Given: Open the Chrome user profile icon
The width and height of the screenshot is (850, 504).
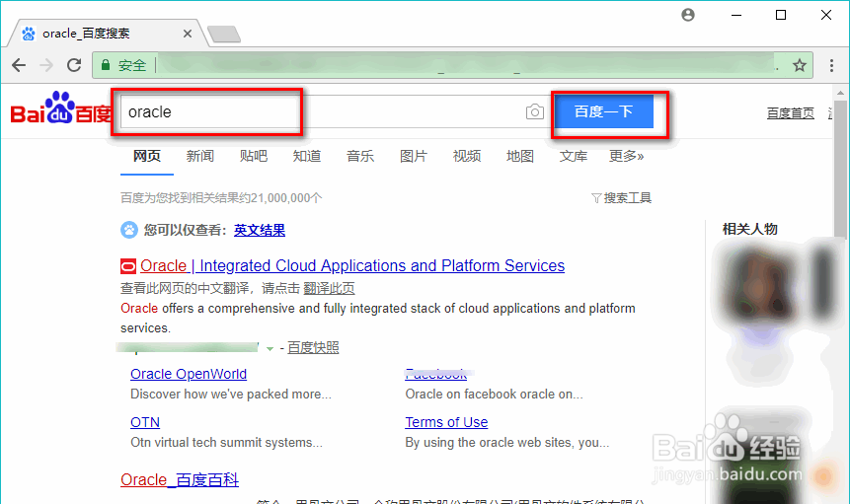Looking at the screenshot, I should point(688,15).
